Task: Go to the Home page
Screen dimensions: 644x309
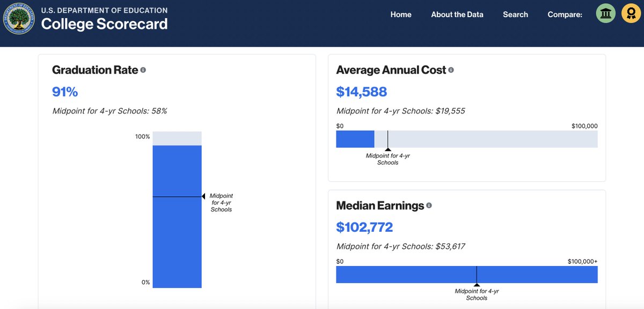Action: 401,14
